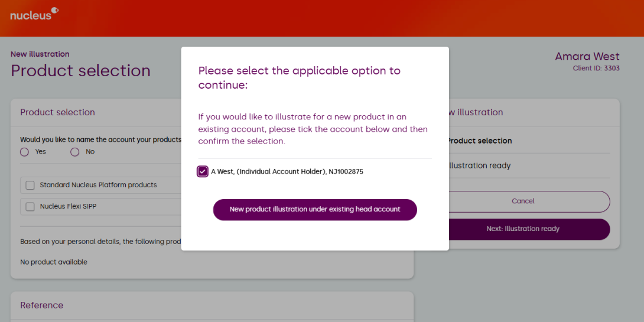The height and width of the screenshot is (322, 644).
Task: Click the Reference panel heading
Action: pos(41,305)
